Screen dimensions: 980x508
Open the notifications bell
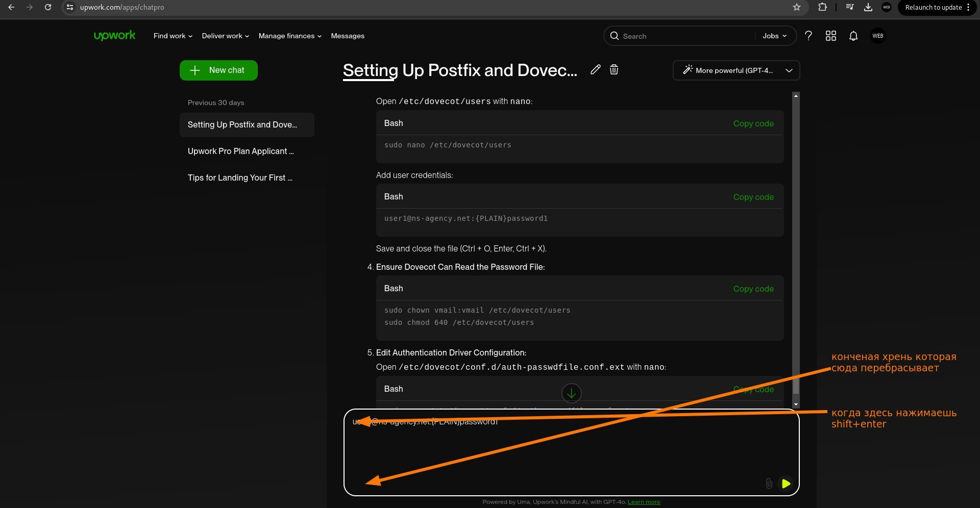pos(853,36)
